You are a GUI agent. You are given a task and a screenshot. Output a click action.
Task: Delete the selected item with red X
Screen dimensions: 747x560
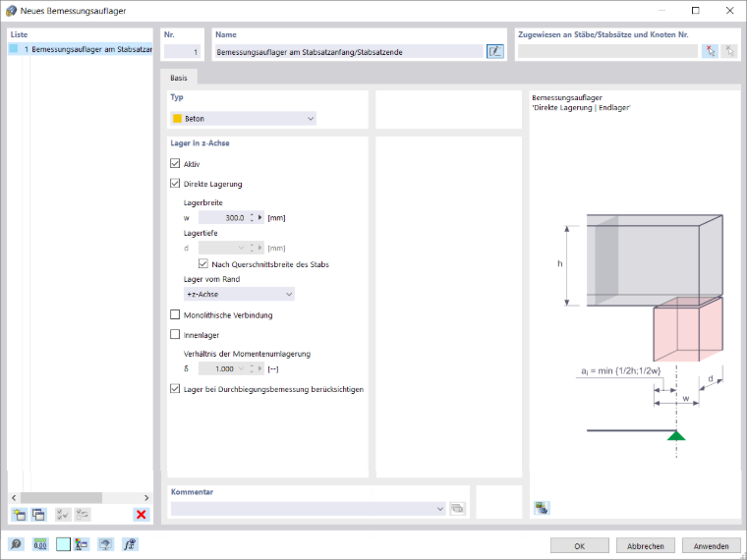pyautogui.click(x=141, y=514)
